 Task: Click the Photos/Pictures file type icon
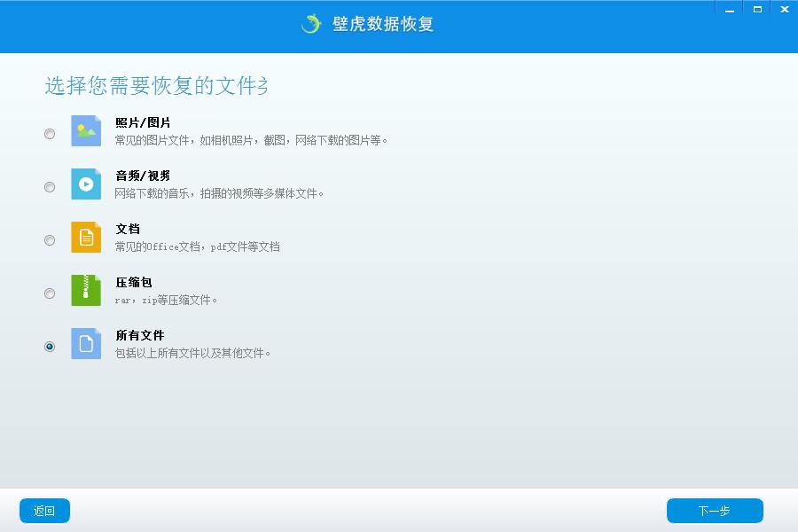pos(86,130)
